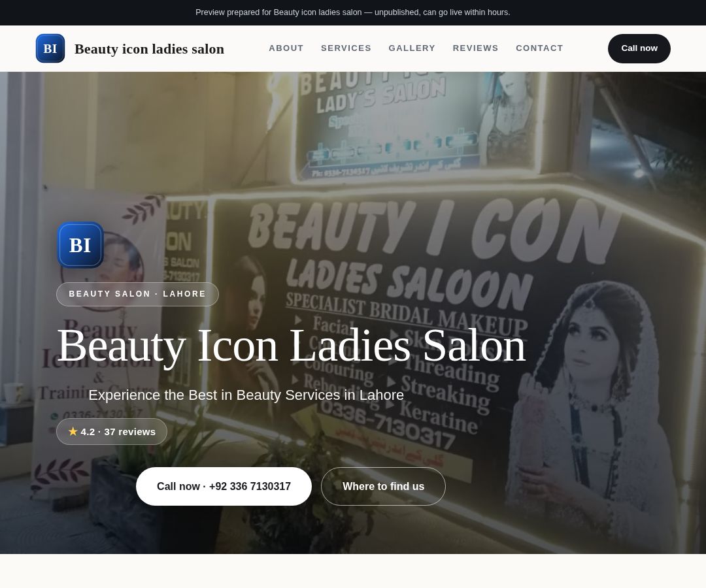This screenshot has height=588, width=706.
Task: Click the large BI logo badge in hero
Action: (80, 245)
